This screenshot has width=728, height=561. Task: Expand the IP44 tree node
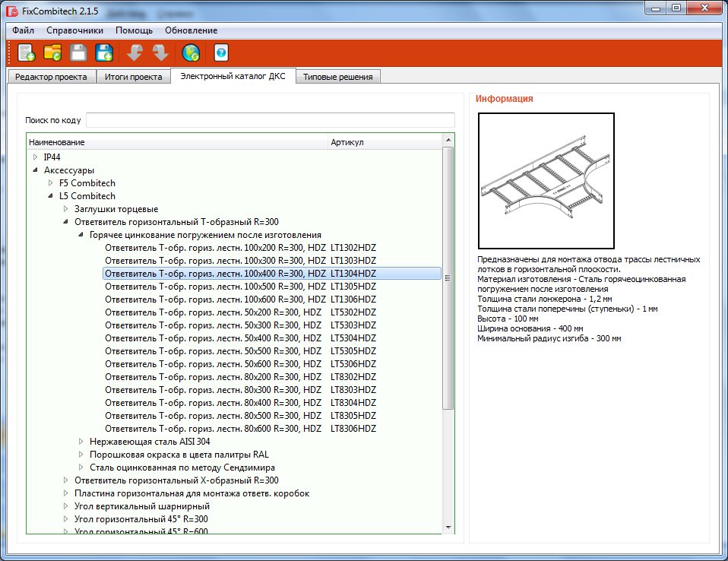35,157
